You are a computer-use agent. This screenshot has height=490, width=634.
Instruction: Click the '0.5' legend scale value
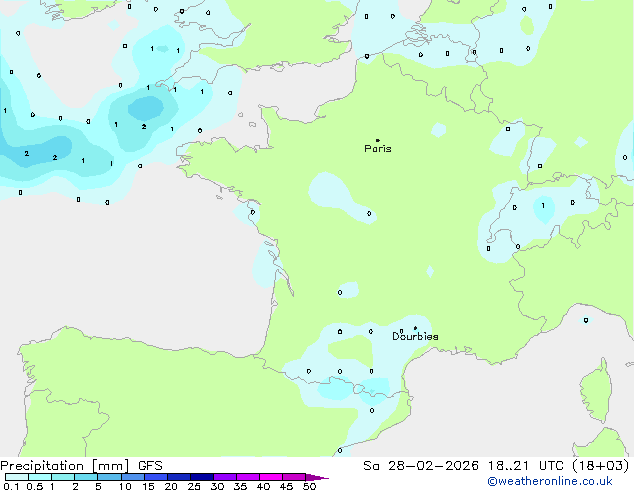point(35,486)
